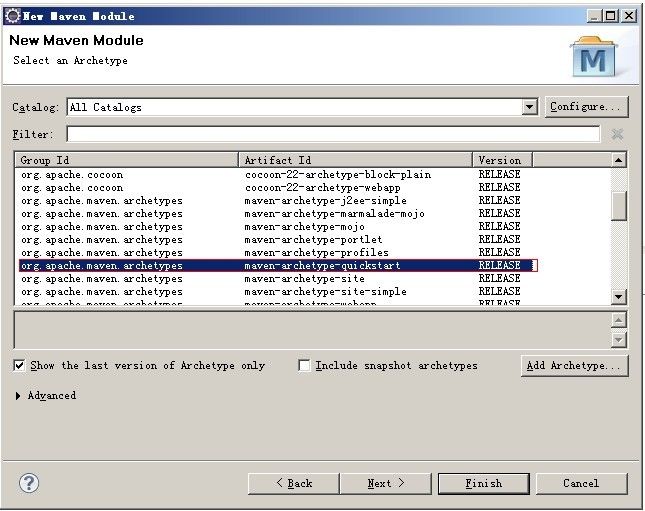
Task: Click the Eclipse gear icon in title bar
Action: 12,16
